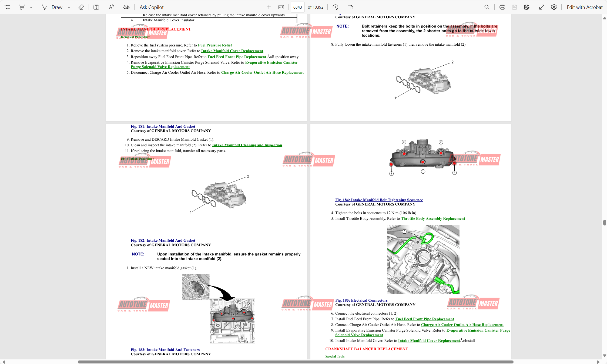This screenshot has height=364, width=607.
Task: Expand the Highlight color dropdown arrow
Action: 31,7
